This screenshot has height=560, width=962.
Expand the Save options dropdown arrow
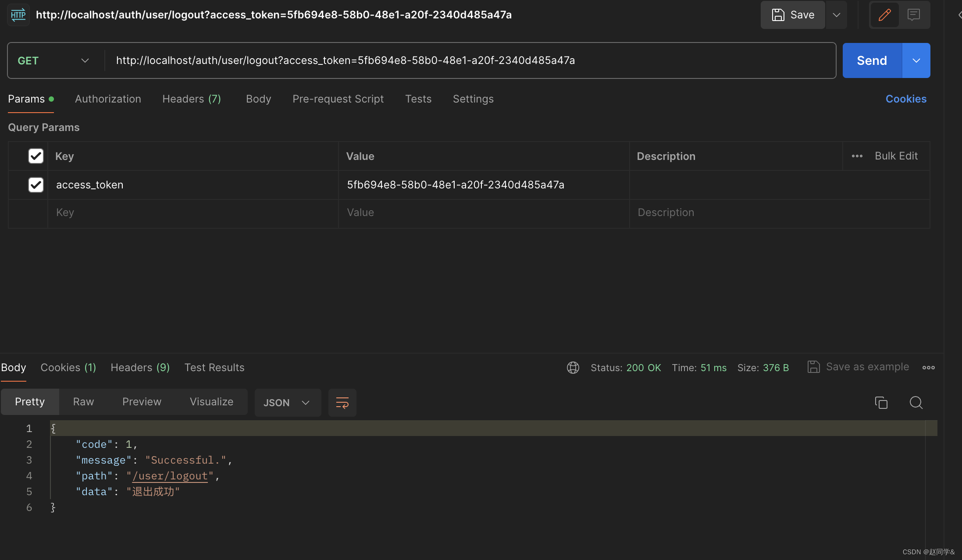point(836,15)
